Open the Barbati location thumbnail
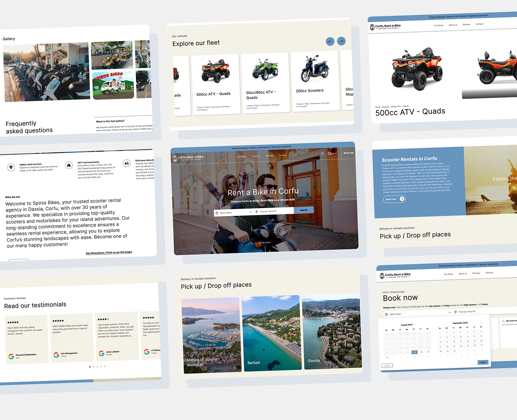The image size is (517, 420). pyautogui.click(x=271, y=333)
